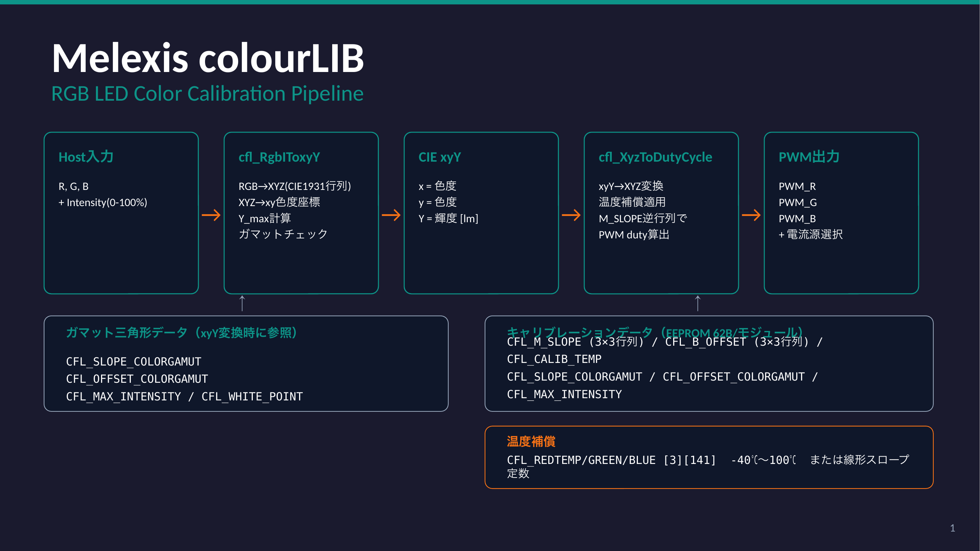This screenshot has height=551, width=980.
Task: Click the orange 温度補償 heading
Action: [x=531, y=442]
